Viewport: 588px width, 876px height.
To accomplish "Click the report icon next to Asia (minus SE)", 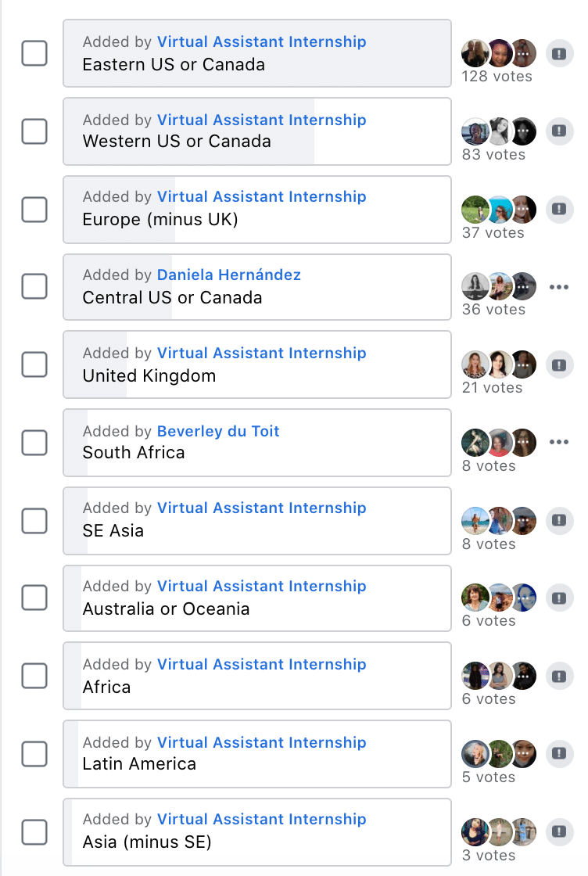I will (x=560, y=832).
